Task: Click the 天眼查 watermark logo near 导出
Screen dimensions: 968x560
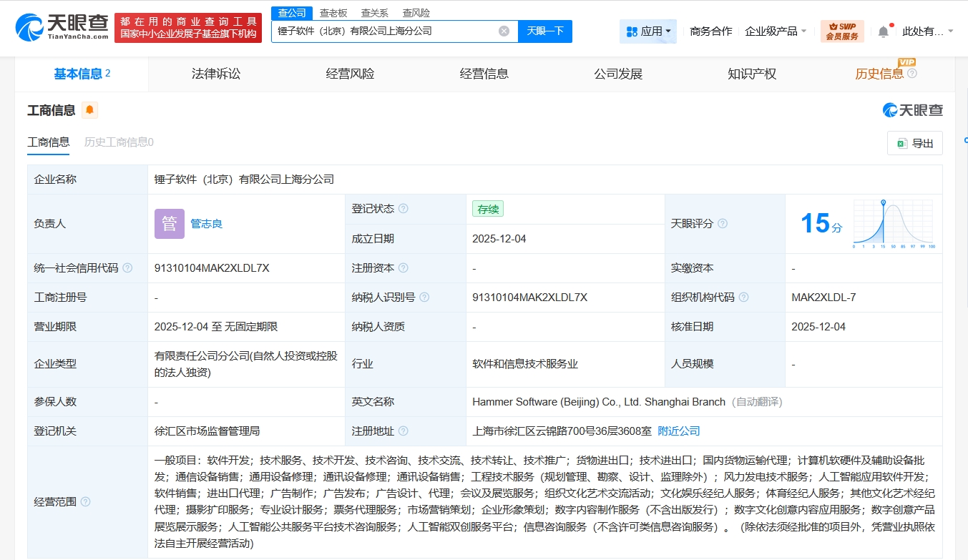Action: coord(914,109)
